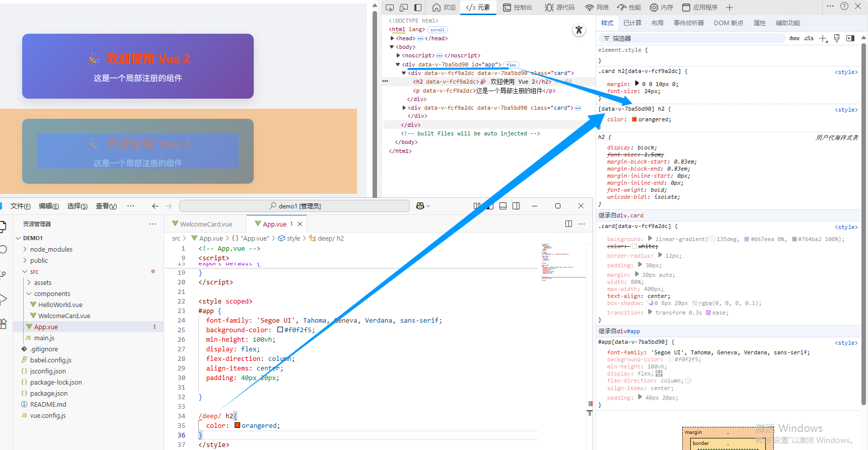The image size is (868, 450).
Task: Follow the <style> link for .card h2 rule
Action: [x=846, y=72]
